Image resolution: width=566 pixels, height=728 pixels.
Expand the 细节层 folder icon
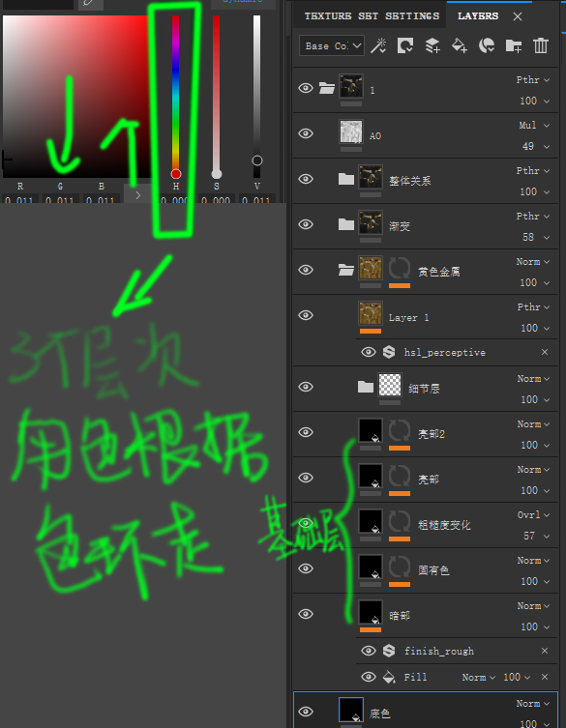(366, 387)
